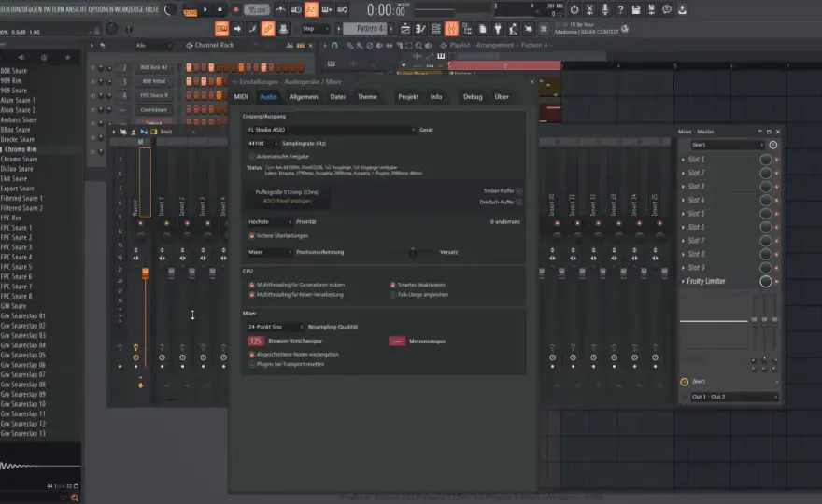
Task: Click the microphone recording icon
Action: 605,9
